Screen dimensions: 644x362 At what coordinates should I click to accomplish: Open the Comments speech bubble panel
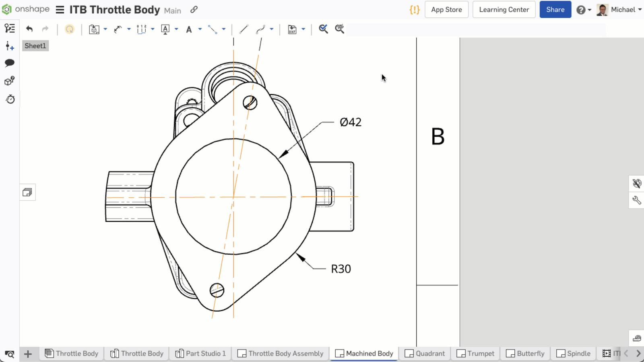10,63
